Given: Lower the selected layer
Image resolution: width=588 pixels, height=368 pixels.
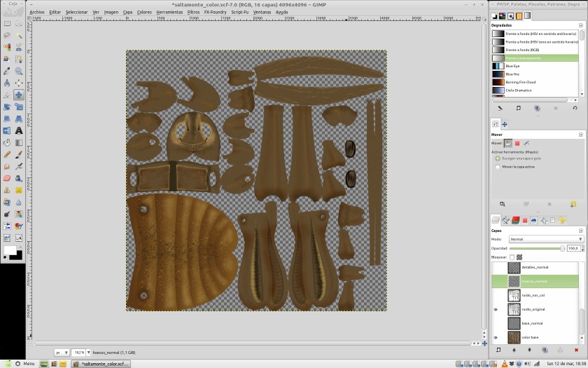Looking at the screenshot, I should (529, 350).
